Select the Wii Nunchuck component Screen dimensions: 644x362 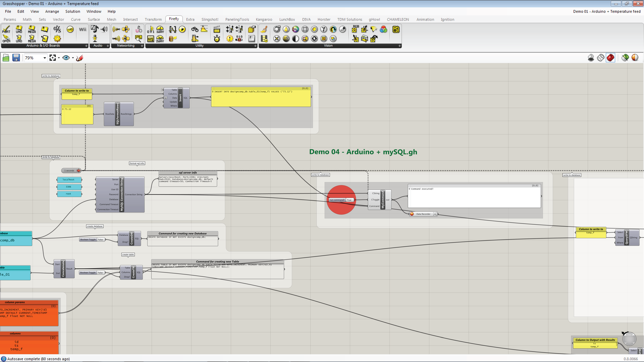pos(82,30)
